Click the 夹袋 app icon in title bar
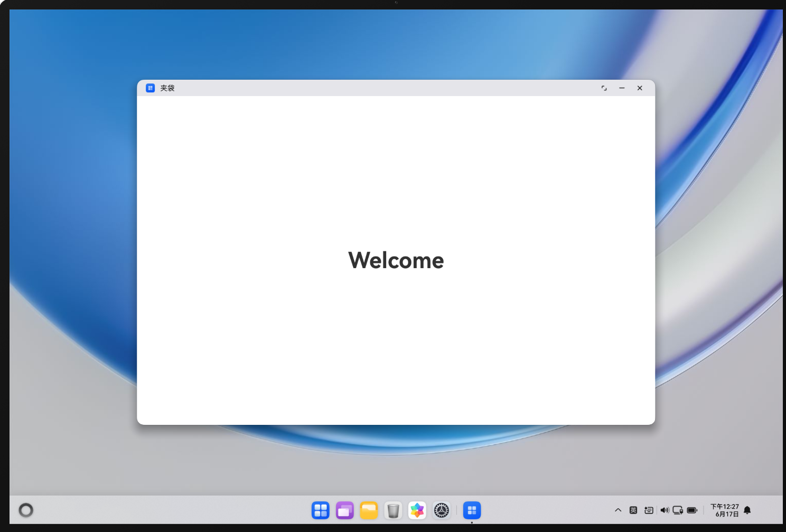Image resolution: width=786 pixels, height=532 pixels. [x=151, y=88]
